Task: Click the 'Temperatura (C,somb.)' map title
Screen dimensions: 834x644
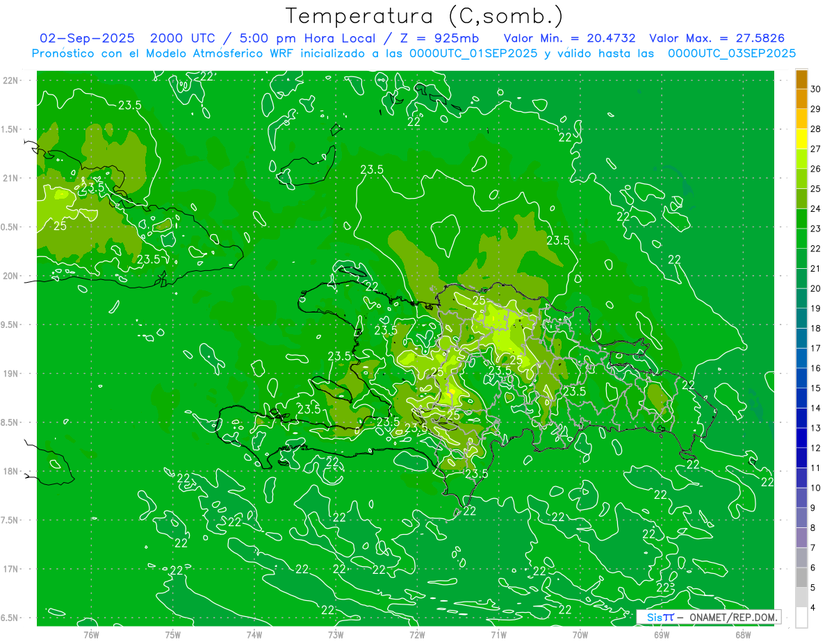Action: coord(425,16)
